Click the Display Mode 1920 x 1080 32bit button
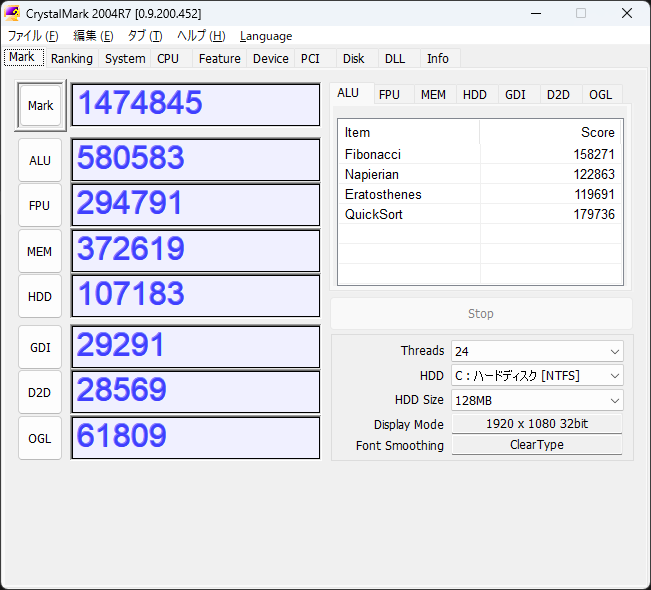 [537, 424]
